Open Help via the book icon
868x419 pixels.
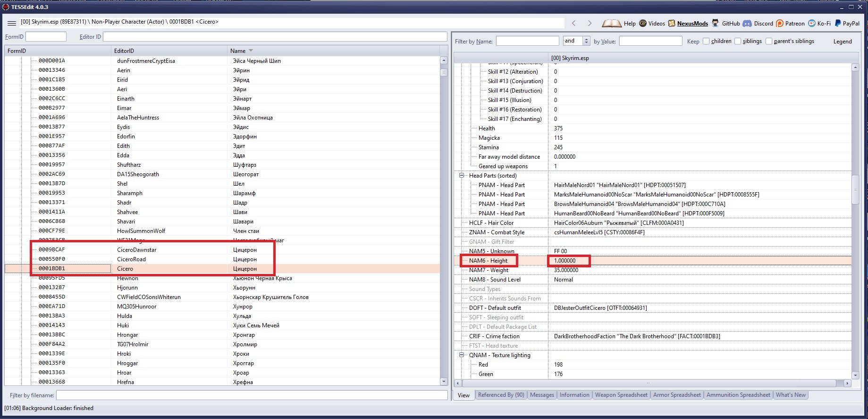coord(611,23)
